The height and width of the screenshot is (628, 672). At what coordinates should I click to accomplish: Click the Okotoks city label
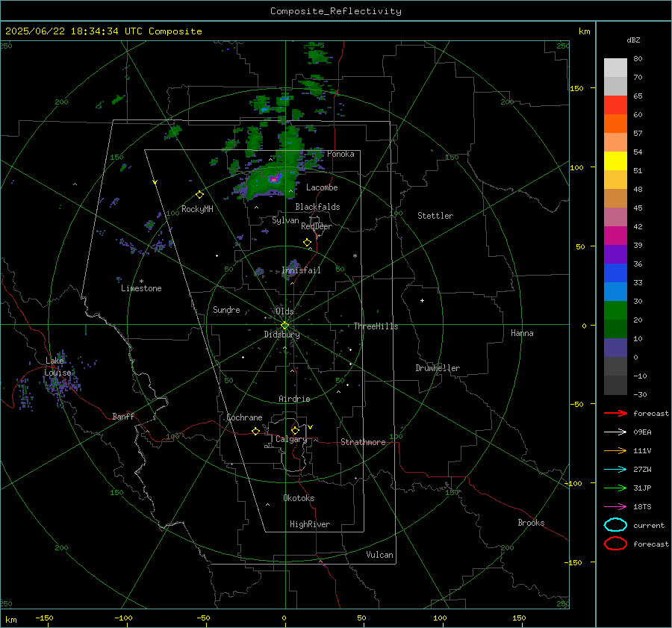click(299, 497)
